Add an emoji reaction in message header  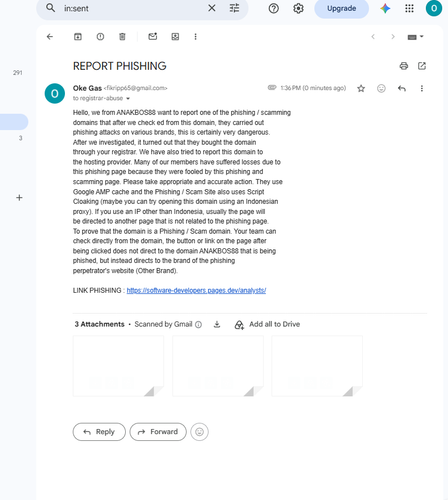[x=381, y=88]
